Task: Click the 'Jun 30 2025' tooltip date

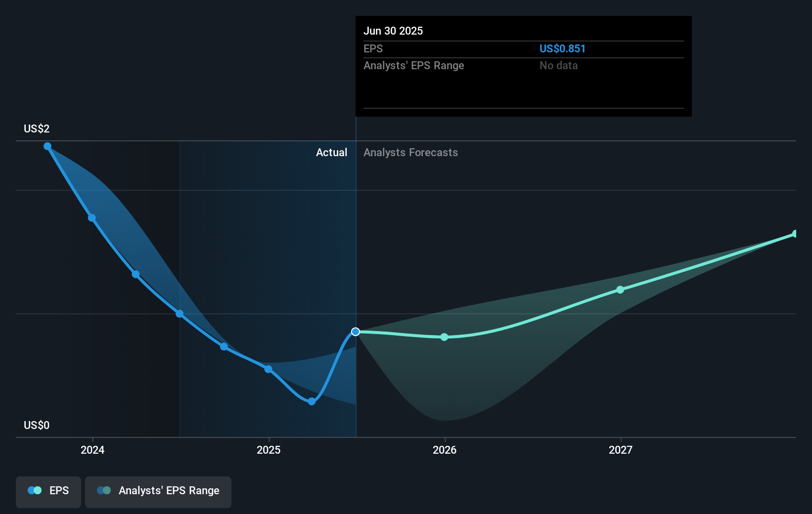Action: (x=393, y=31)
